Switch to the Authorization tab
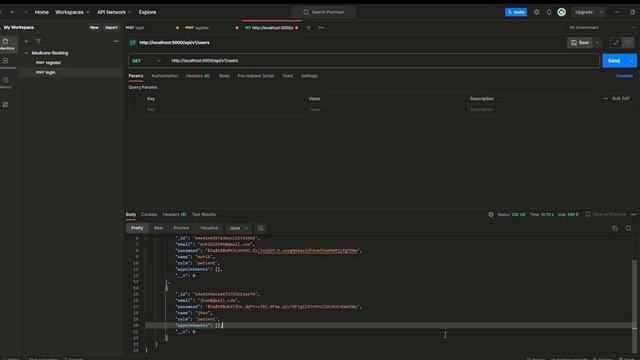The image size is (640, 360). pos(164,76)
